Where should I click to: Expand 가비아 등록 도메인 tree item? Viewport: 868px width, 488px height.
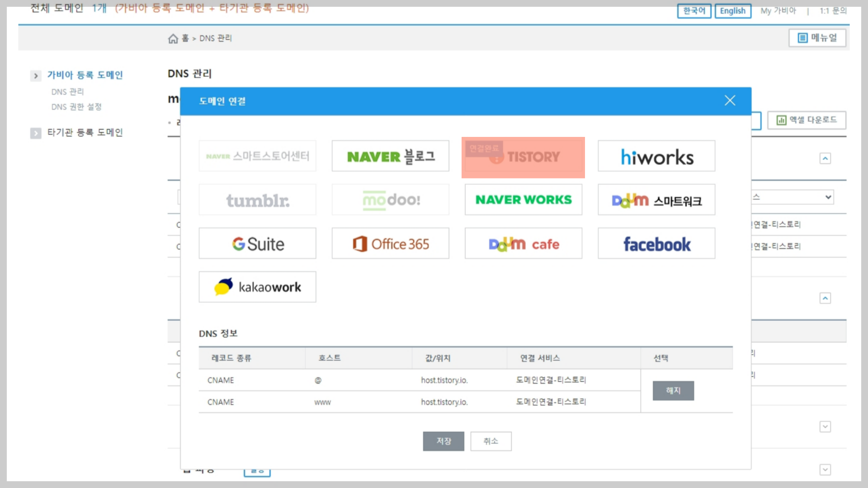point(36,75)
